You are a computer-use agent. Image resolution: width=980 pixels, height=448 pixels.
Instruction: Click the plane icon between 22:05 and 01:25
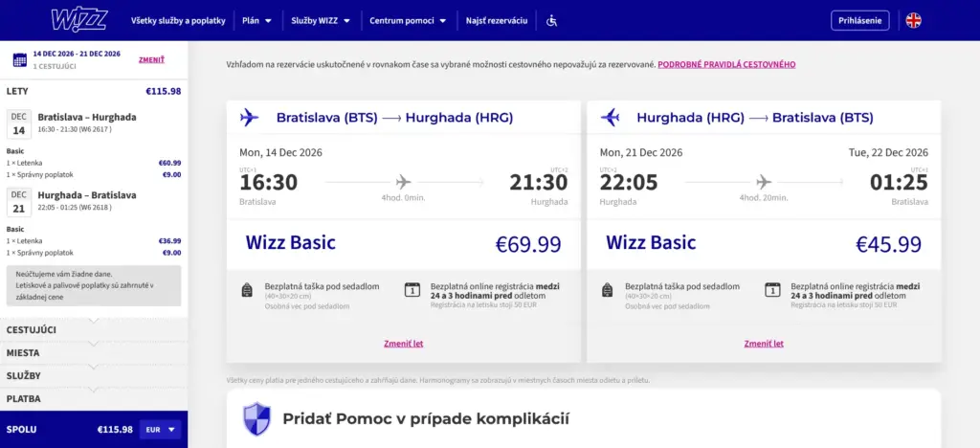click(x=764, y=182)
